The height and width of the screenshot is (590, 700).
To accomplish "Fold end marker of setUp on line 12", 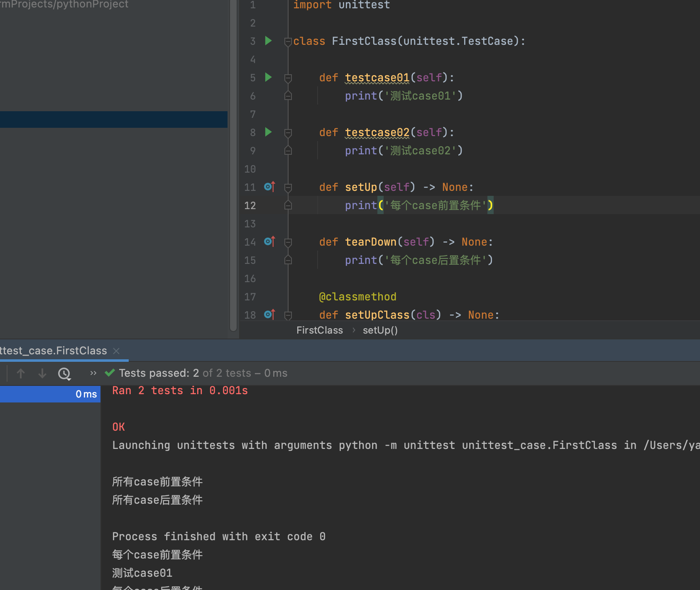I will (x=288, y=205).
